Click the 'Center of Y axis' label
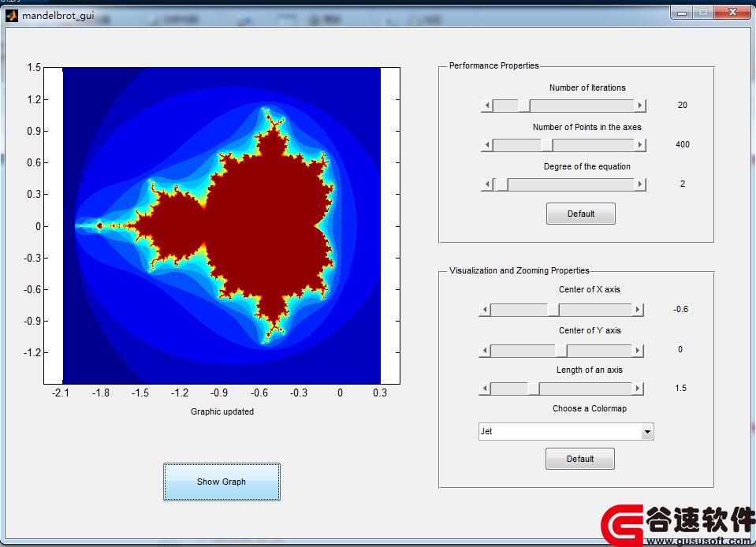The width and height of the screenshot is (756, 547). point(590,330)
